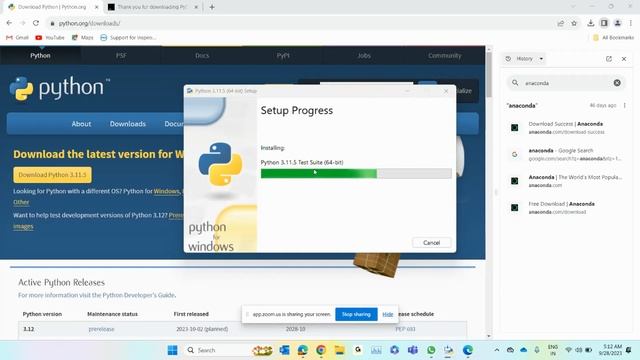Close the Python 3.11.5 Setup dialog
Viewport: 640px width, 360px height.
tap(446, 91)
